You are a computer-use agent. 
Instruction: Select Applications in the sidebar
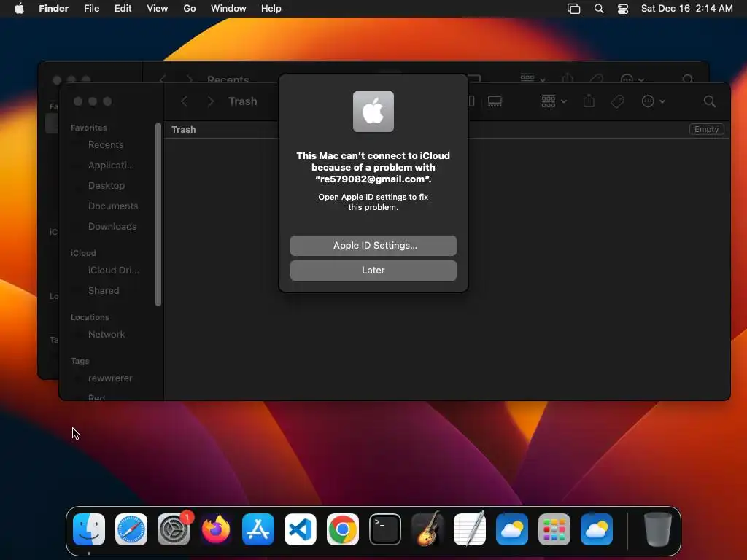[x=111, y=166]
